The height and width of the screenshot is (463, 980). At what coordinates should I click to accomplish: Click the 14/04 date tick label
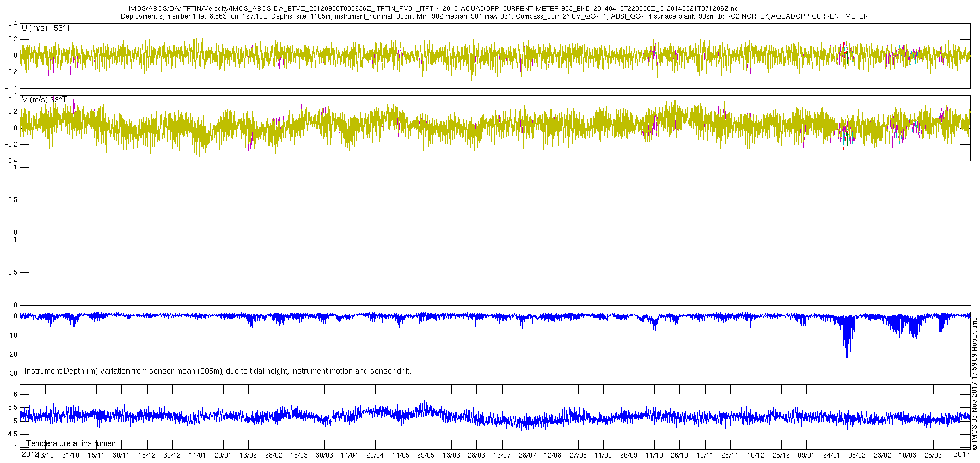click(350, 455)
